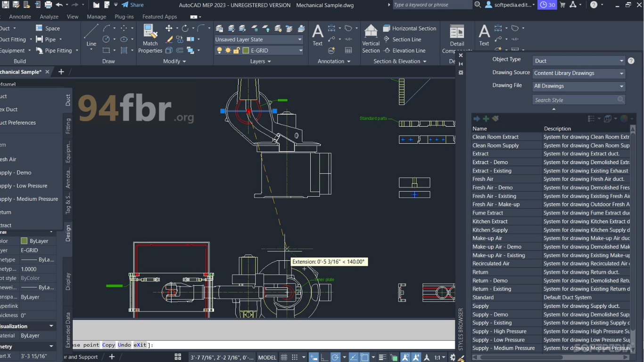
Task: Switch to the View ribbon tab
Action: click(73, 16)
